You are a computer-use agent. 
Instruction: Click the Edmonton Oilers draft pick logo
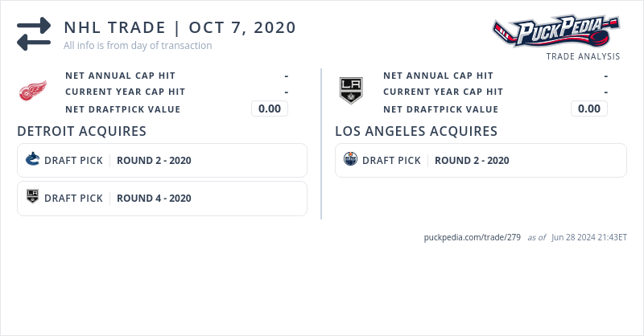(350, 160)
